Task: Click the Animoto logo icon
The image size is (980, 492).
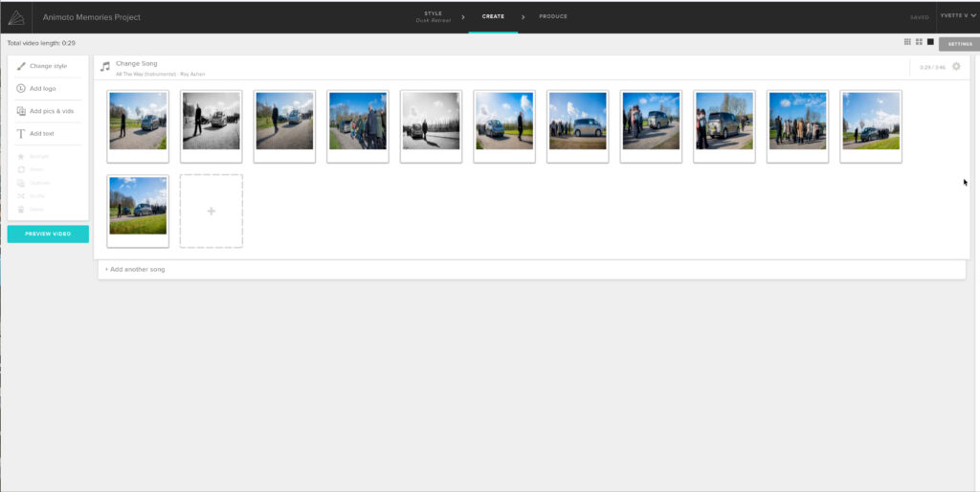Action: (x=16, y=17)
